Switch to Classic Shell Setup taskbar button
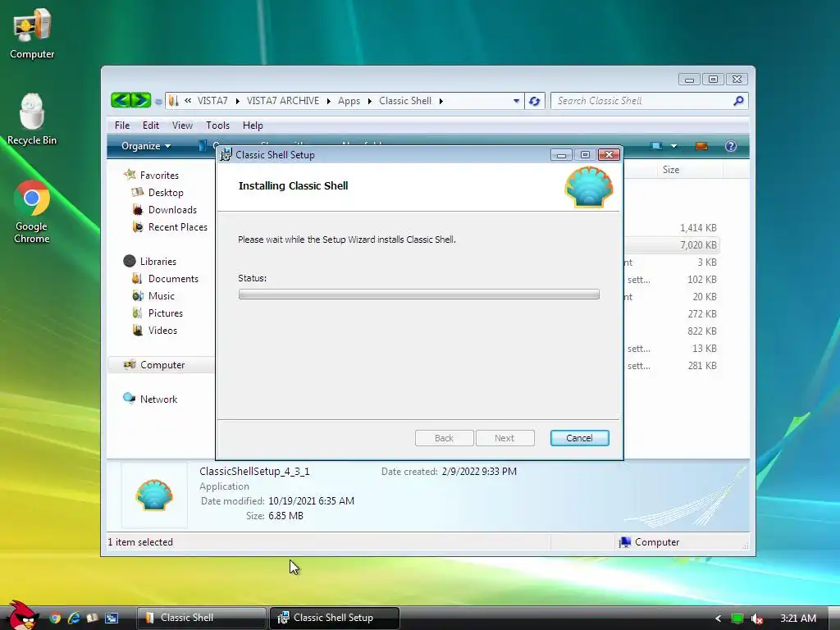The image size is (840, 630). (335, 618)
